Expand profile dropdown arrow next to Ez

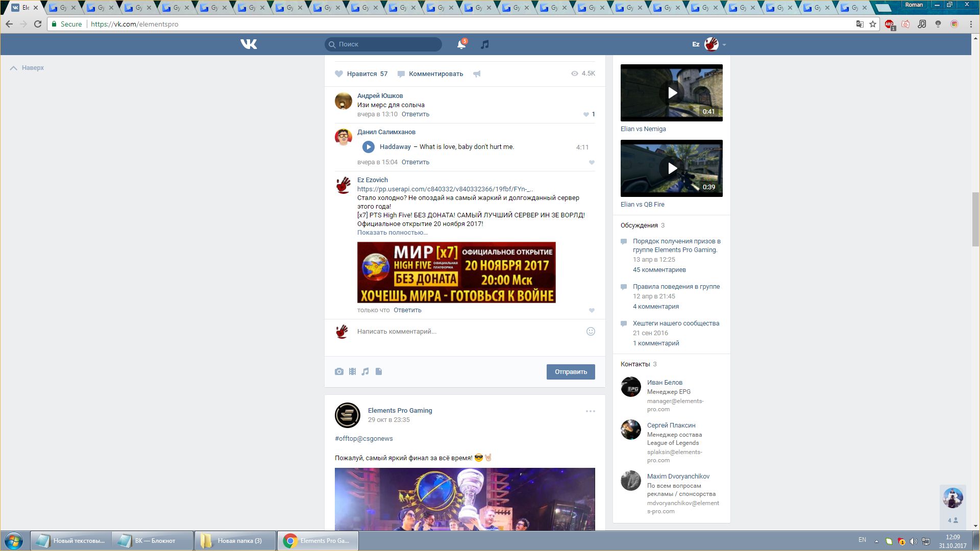click(724, 45)
